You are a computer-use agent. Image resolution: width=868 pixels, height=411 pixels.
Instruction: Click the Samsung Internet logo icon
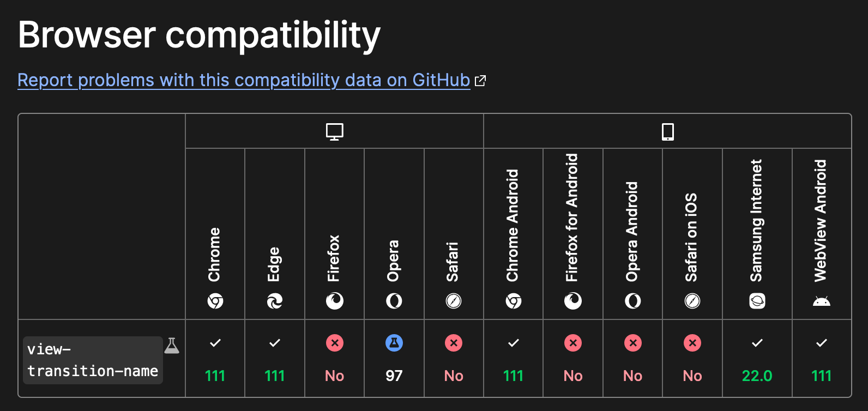pyautogui.click(x=757, y=301)
